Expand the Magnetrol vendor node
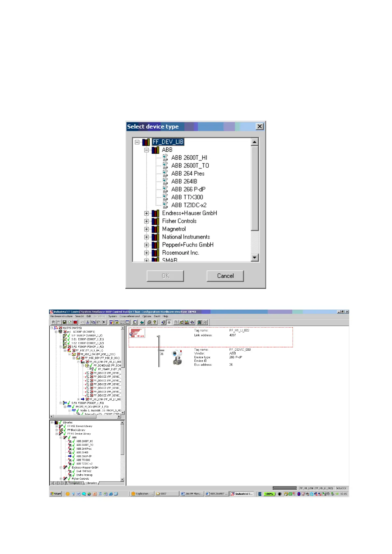This screenshot has width=392, height=554. (147, 229)
